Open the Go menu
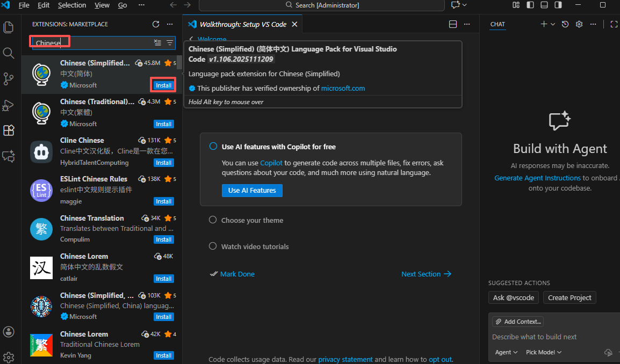 tap(122, 5)
